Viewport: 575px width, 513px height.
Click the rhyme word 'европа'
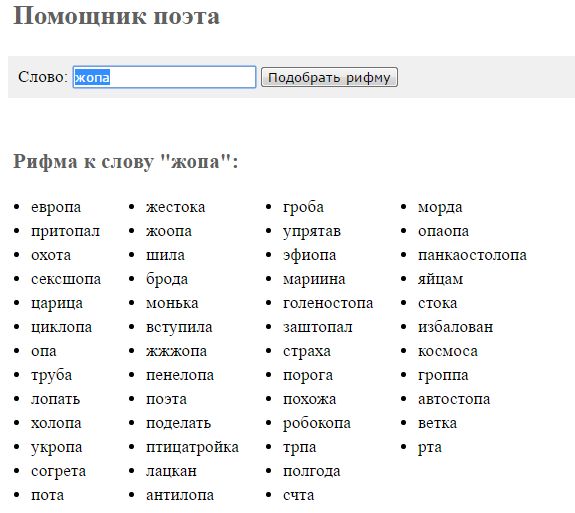click(x=56, y=208)
